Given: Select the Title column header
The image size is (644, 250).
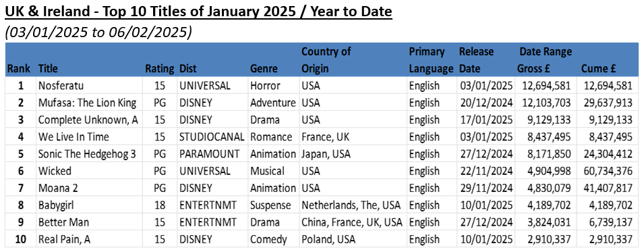Looking at the screenshot, I should 48,68.
